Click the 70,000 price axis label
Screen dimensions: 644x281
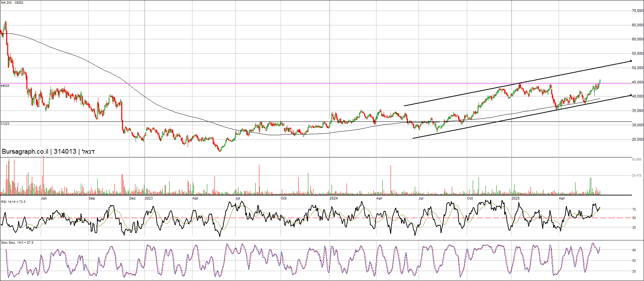(x=637, y=11)
